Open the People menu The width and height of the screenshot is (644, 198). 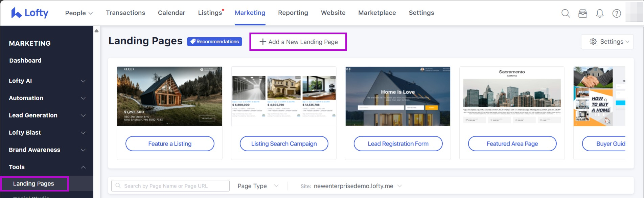click(x=78, y=13)
